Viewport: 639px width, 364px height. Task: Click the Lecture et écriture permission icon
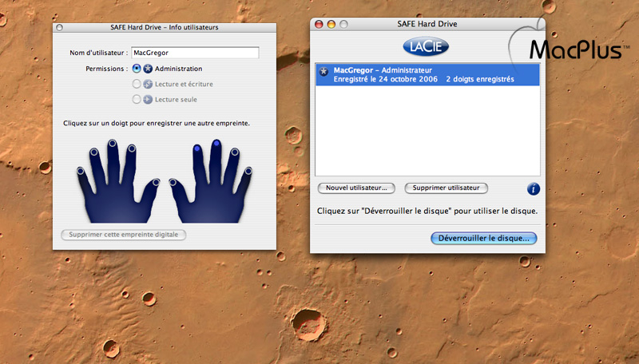148,84
